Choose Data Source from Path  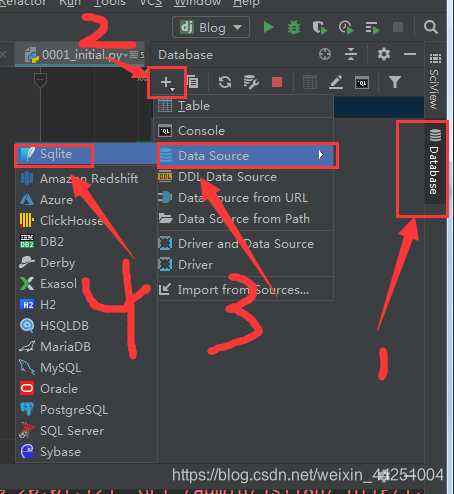[x=245, y=219]
